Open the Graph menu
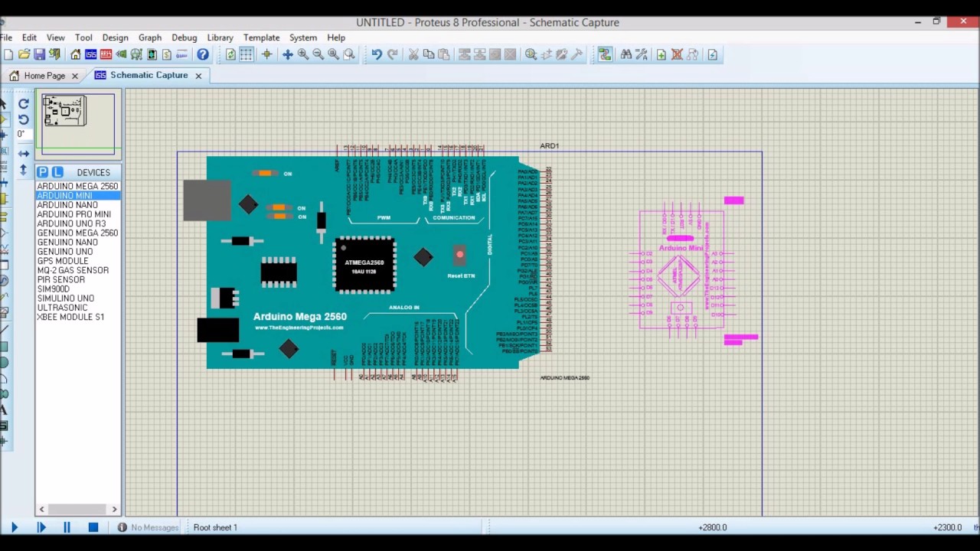 [150, 37]
